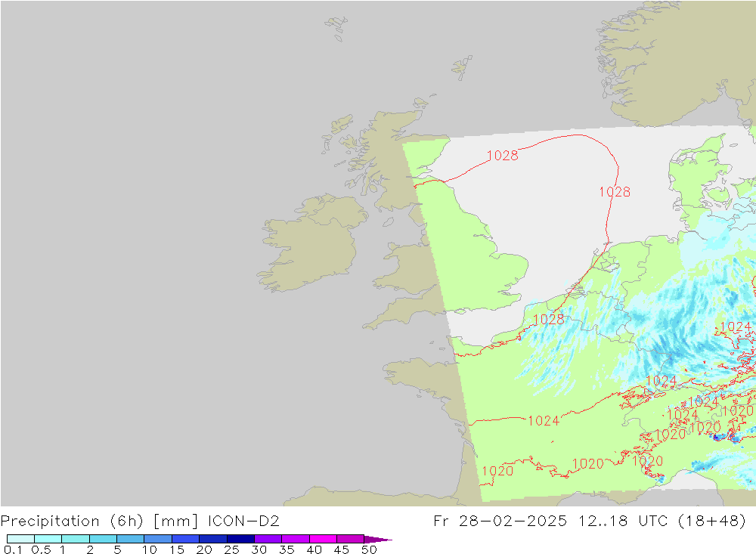
Task: Click the legend value 45
Action: point(342,549)
